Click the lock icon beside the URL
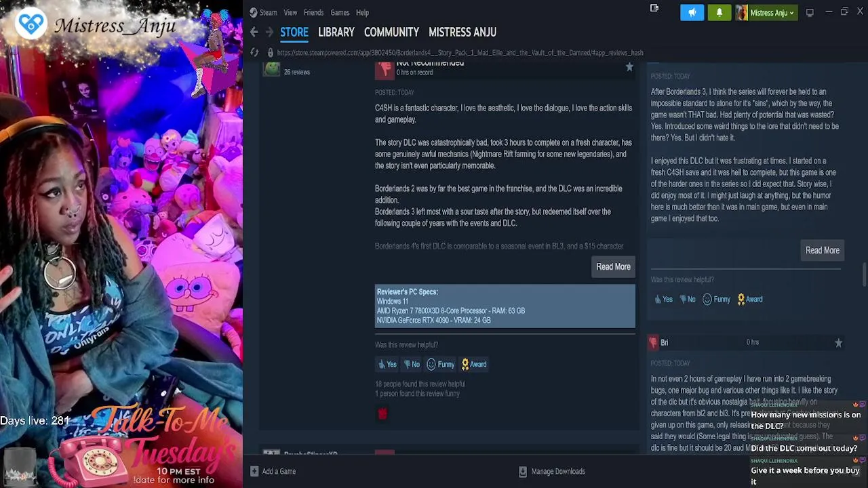Image resolution: width=868 pixels, height=488 pixels. (x=270, y=52)
